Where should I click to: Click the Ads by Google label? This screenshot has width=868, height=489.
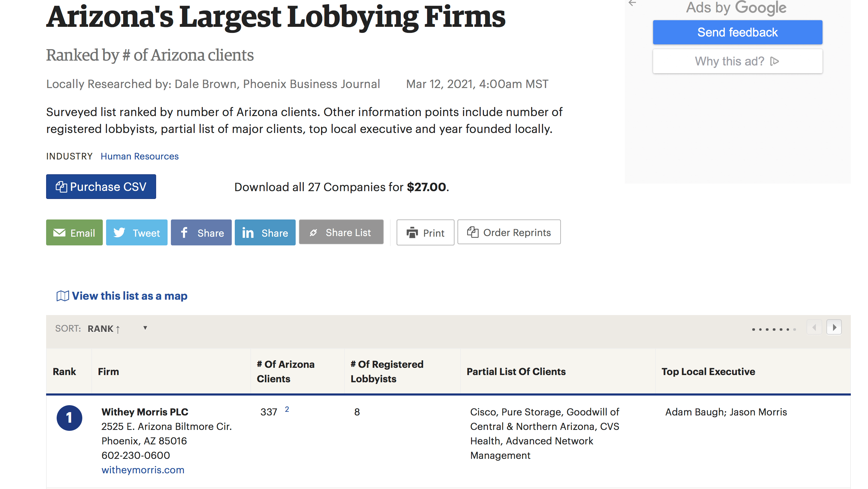point(736,8)
